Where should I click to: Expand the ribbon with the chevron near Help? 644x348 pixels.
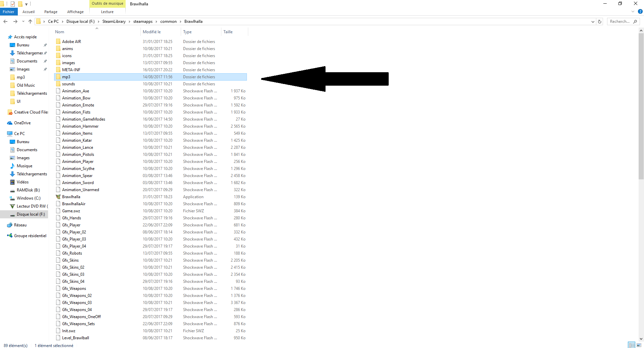633,11
